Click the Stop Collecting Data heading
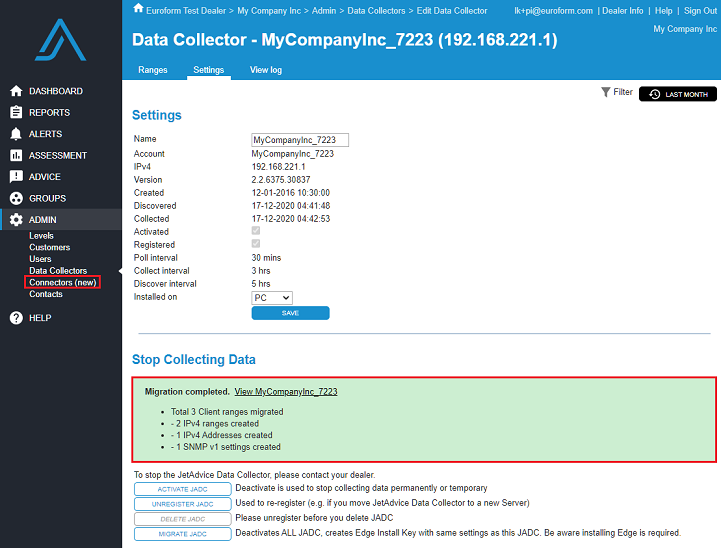The height and width of the screenshot is (548, 721). point(194,360)
